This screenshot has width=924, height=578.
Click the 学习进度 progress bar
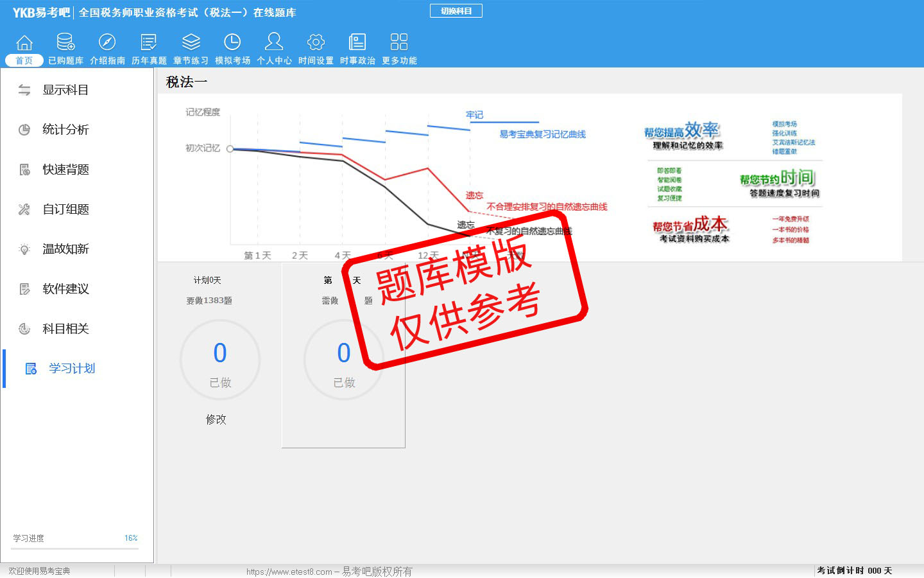[x=75, y=548]
